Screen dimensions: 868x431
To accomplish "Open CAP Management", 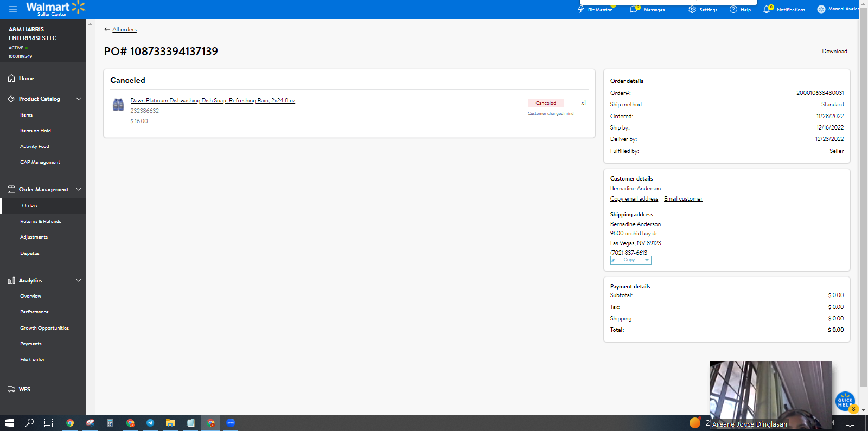I will (40, 163).
